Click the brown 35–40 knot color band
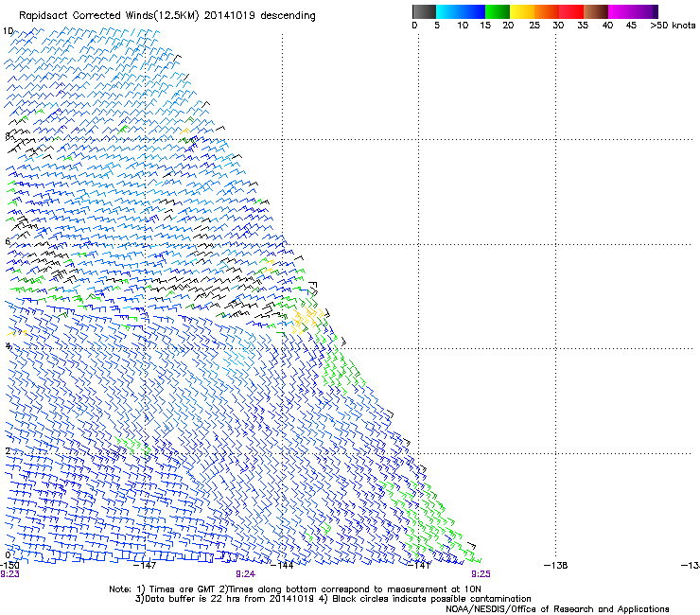700x615 pixels. pyautogui.click(x=596, y=11)
